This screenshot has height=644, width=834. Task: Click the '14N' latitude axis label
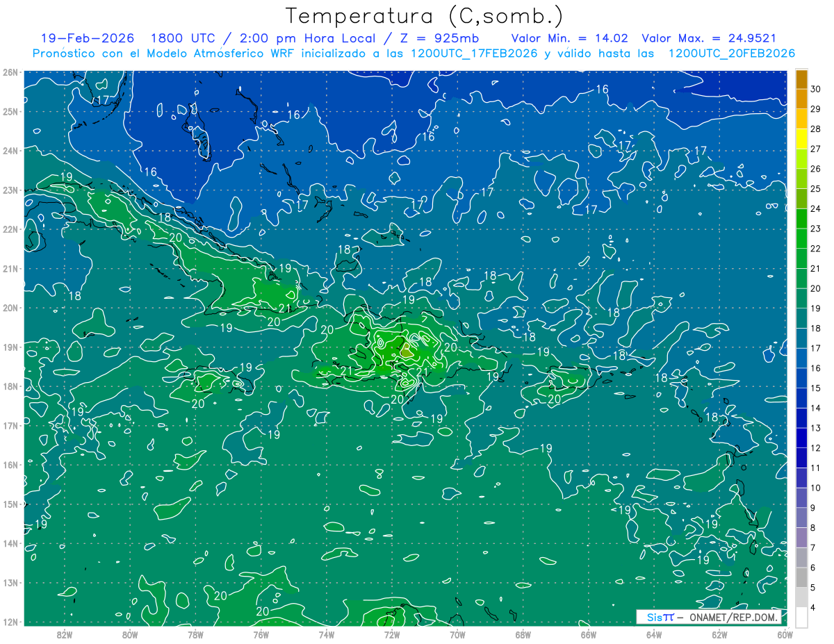[10, 543]
